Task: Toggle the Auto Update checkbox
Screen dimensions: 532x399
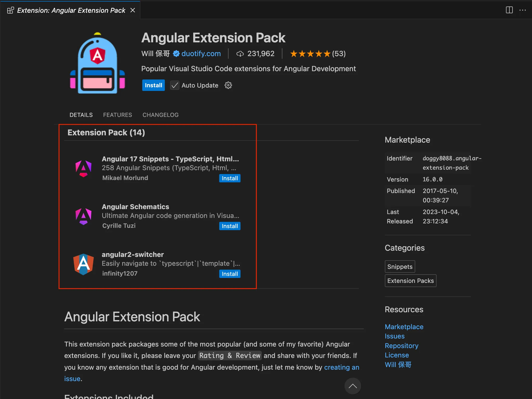Action: pos(175,85)
